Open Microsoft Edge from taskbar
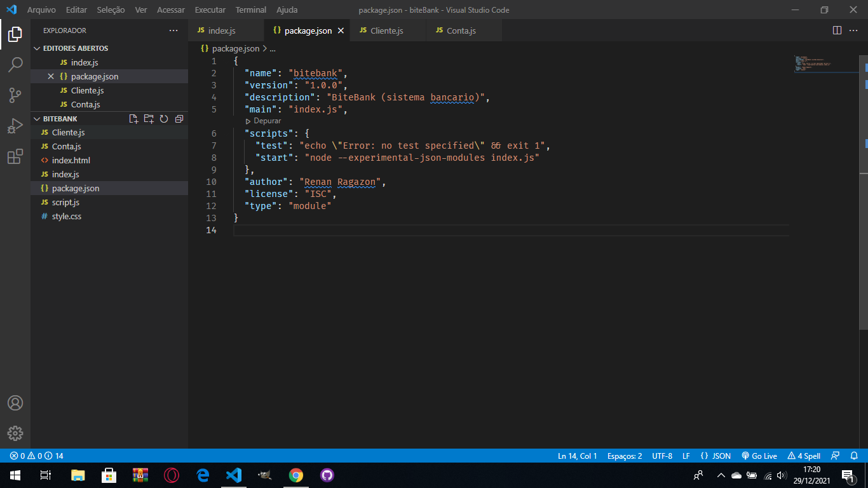Viewport: 868px width, 488px height. point(202,475)
